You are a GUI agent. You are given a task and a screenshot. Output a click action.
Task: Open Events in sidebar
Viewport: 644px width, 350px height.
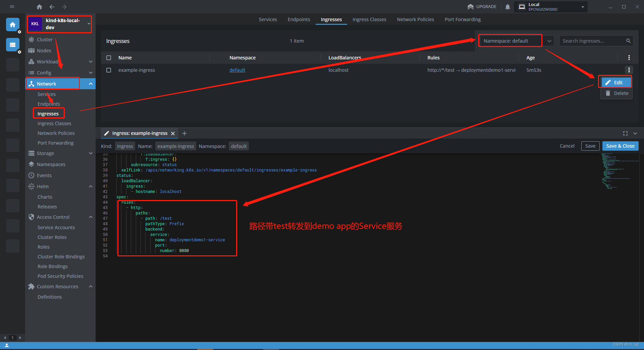pyautogui.click(x=44, y=176)
